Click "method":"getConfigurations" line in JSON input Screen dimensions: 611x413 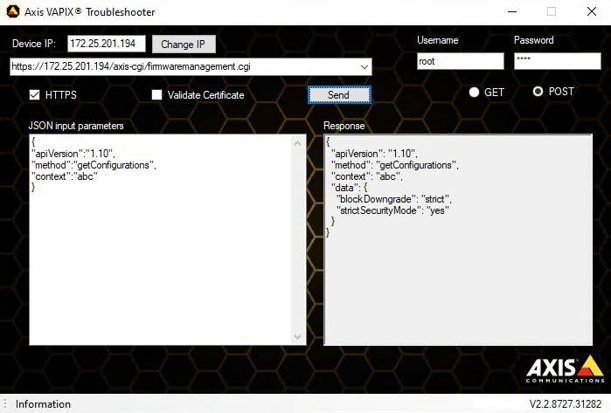pos(94,165)
